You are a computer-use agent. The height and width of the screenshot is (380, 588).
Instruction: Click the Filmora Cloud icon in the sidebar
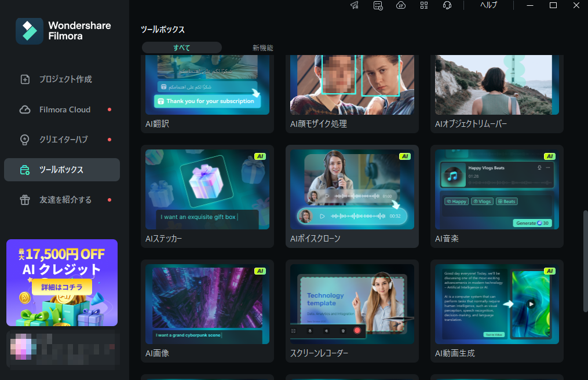coord(25,109)
